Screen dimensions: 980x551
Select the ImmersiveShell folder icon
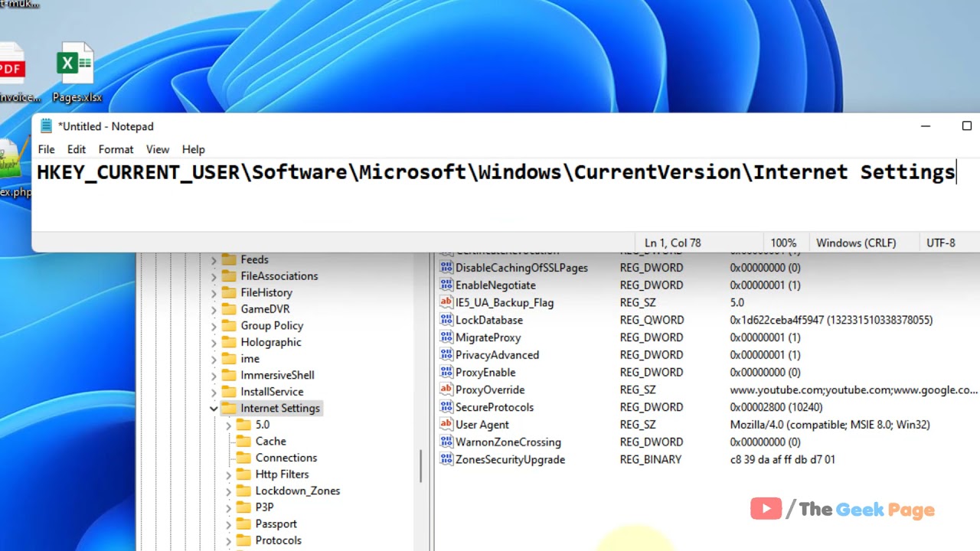point(228,375)
